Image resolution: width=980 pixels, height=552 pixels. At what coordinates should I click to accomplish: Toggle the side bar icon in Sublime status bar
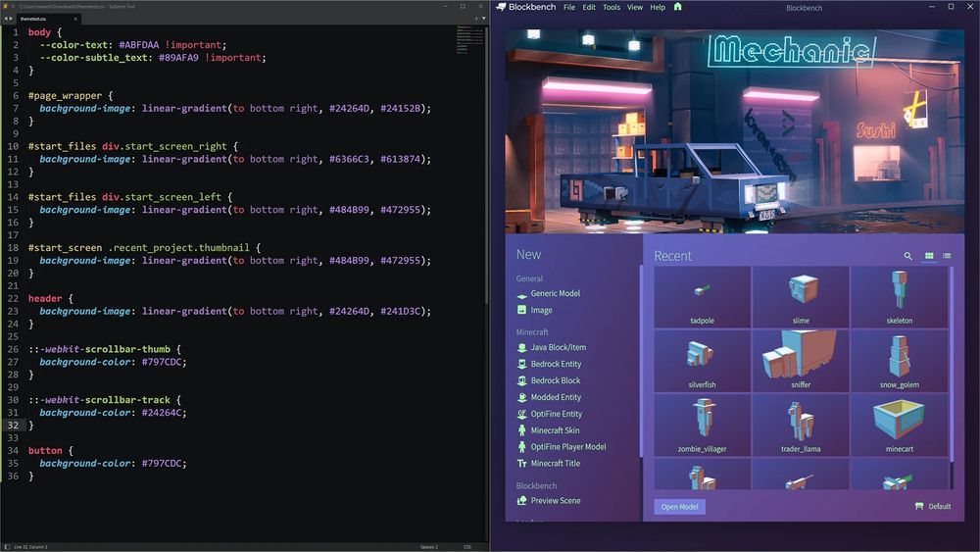(7, 547)
